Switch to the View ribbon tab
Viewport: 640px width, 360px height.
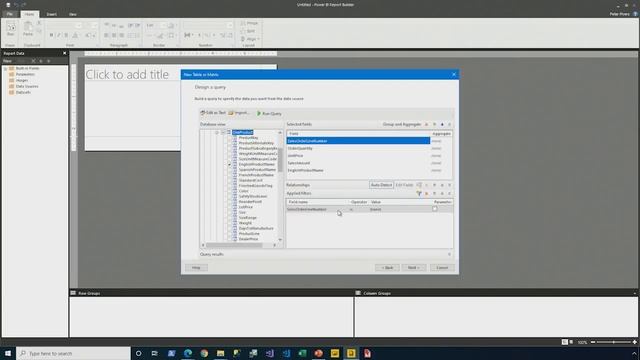point(73,14)
